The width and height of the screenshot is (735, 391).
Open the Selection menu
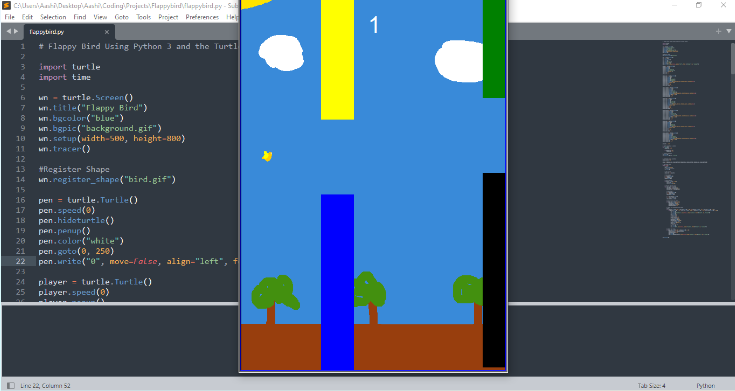(53, 17)
